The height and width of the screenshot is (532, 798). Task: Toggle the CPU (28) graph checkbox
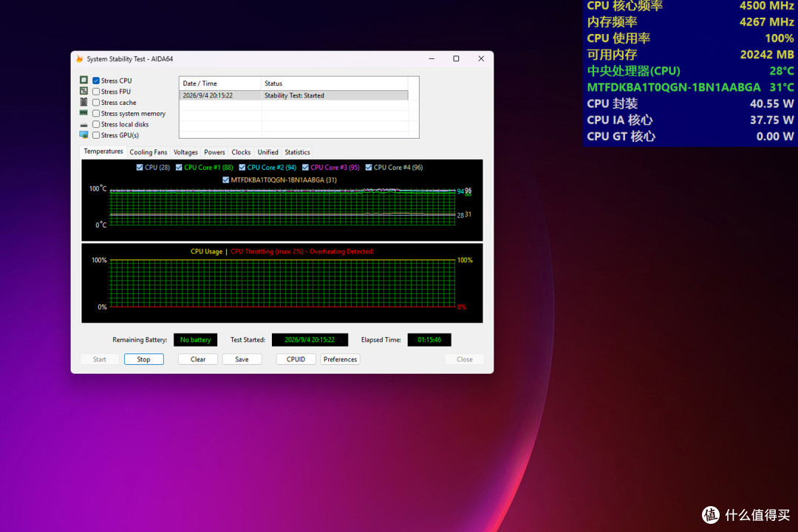(140, 168)
